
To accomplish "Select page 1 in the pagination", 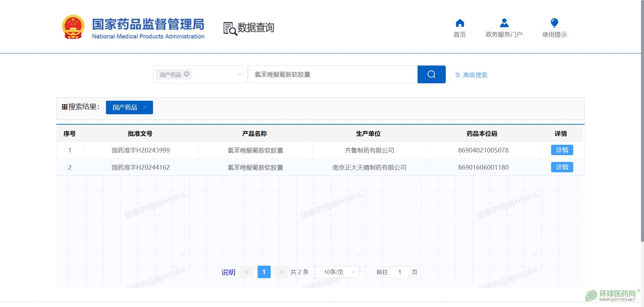I will point(264,272).
